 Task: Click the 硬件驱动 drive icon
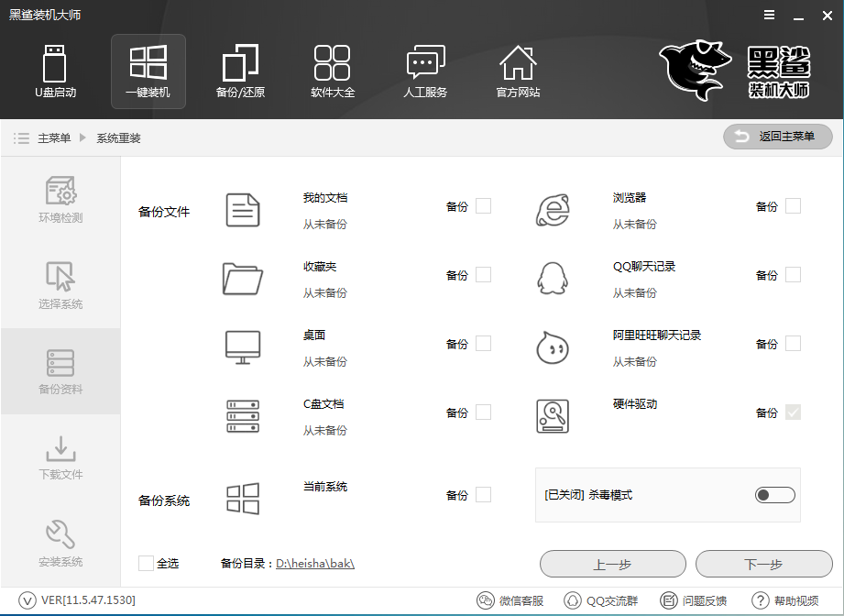554,414
